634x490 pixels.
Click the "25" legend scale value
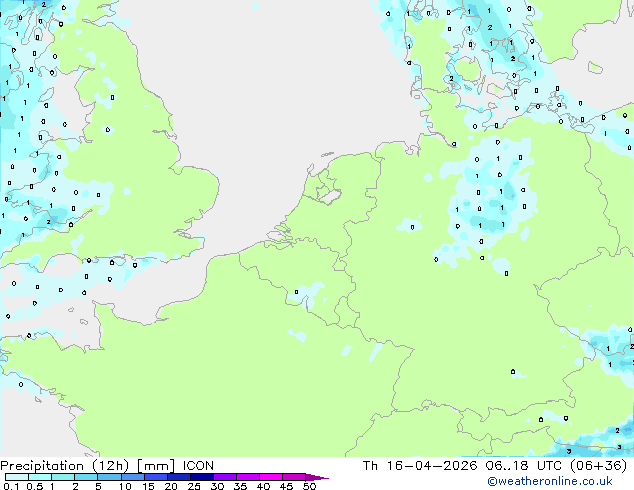coord(194,486)
